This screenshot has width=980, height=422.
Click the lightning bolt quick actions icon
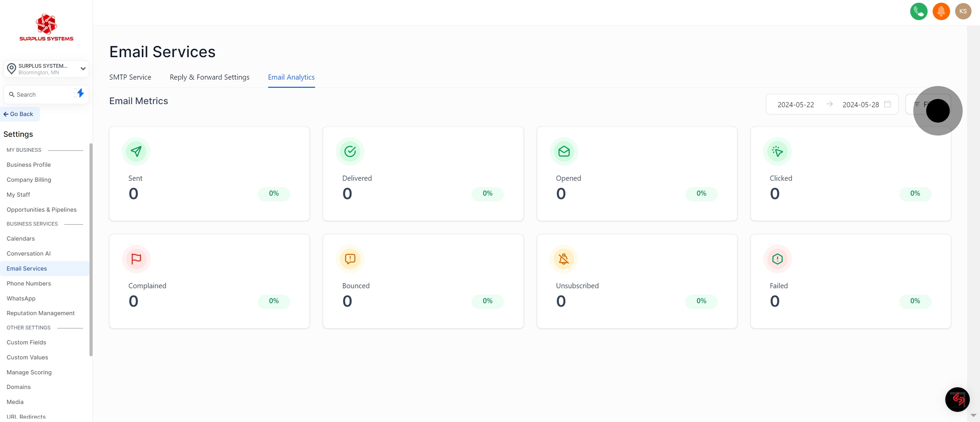[x=80, y=93]
